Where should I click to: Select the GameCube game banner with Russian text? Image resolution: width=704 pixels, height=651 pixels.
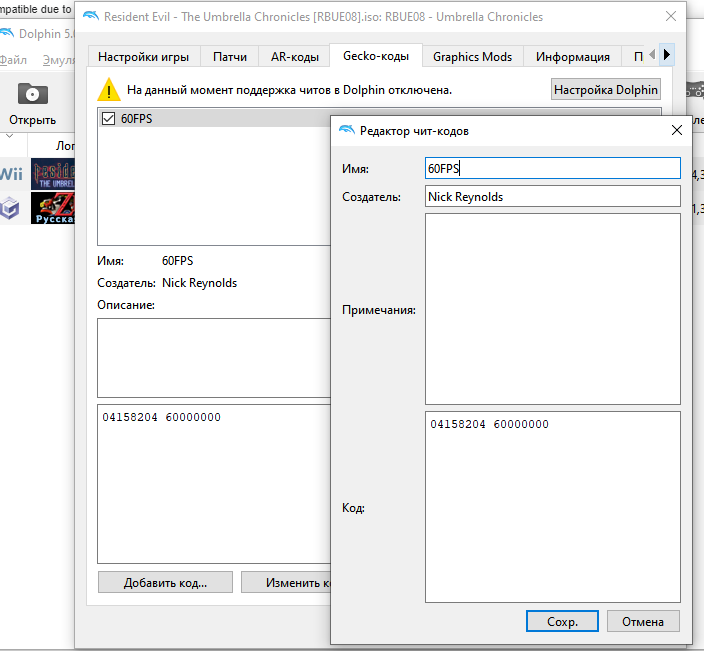click(x=53, y=208)
